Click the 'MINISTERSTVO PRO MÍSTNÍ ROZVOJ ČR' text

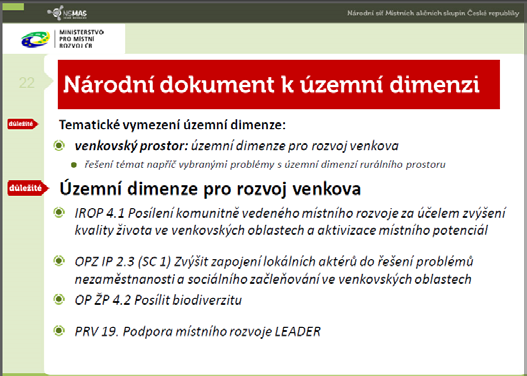(81, 39)
